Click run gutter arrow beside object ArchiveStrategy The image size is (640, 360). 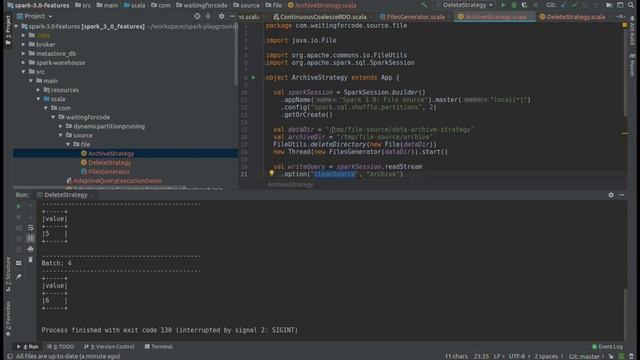[x=253, y=78]
